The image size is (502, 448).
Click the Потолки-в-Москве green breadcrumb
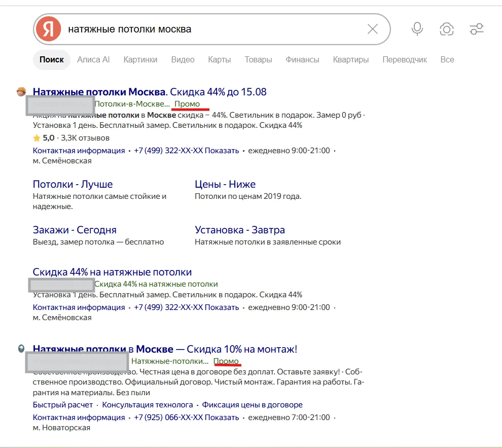tap(132, 104)
